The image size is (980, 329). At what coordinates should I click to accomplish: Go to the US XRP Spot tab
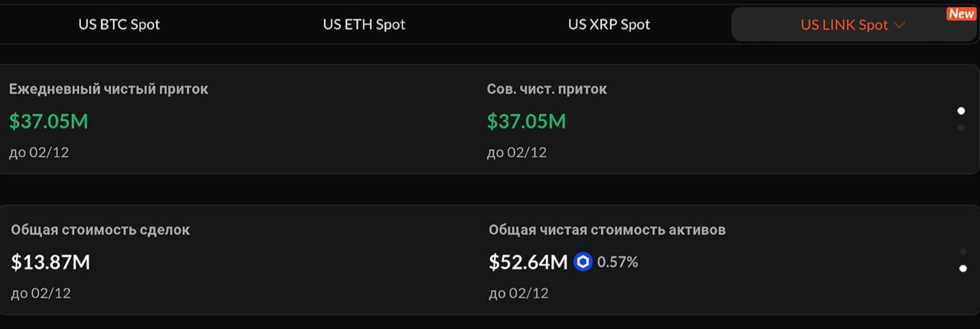pyautogui.click(x=609, y=24)
